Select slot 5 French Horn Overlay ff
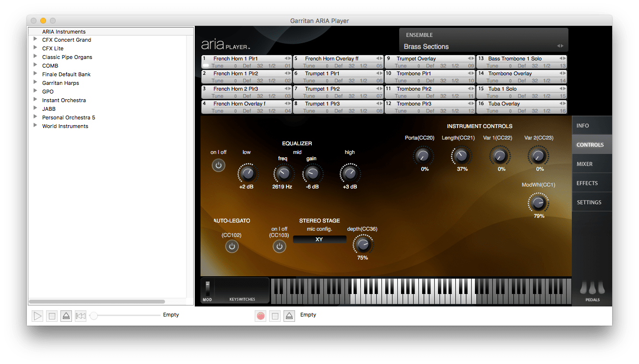The width and height of the screenshot is (639, 364). [x=338, y=62]
